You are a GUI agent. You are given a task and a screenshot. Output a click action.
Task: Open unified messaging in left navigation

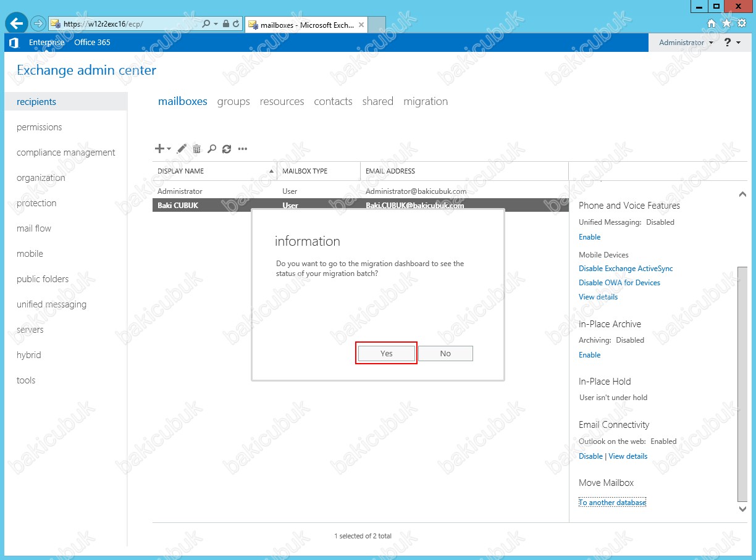tap(51, 304)
